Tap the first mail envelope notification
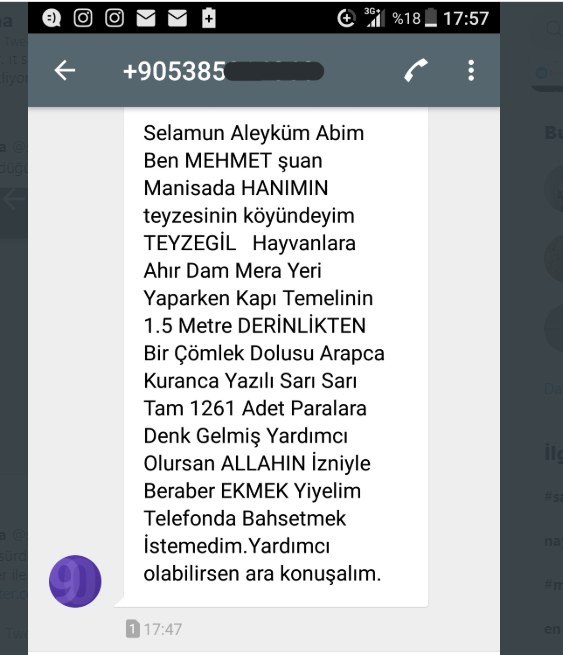Screen dimensions: 563x655 pyautogui.click(x=146, y=18)
